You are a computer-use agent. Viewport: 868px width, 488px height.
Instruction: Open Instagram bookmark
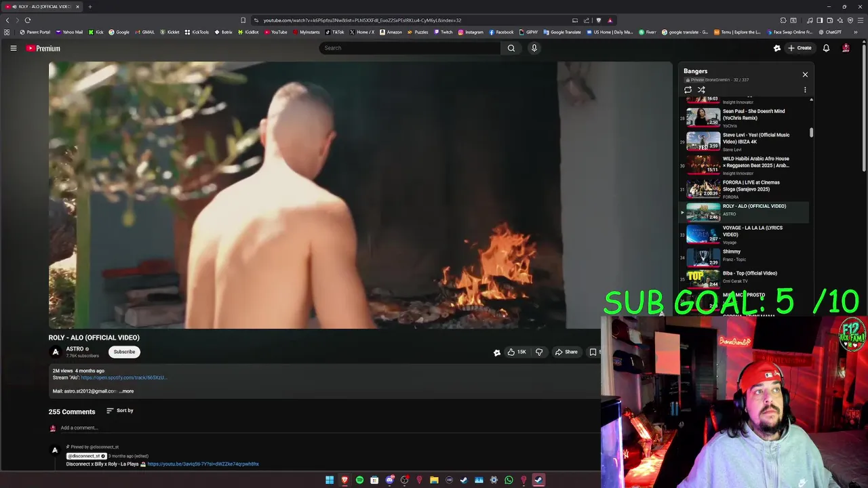point(471,32)
